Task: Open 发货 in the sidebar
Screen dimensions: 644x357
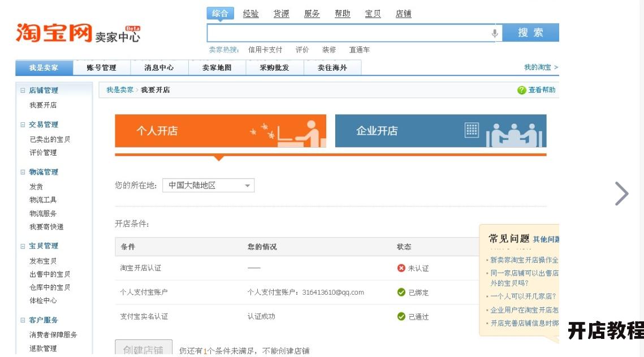Action: point(36,187)
